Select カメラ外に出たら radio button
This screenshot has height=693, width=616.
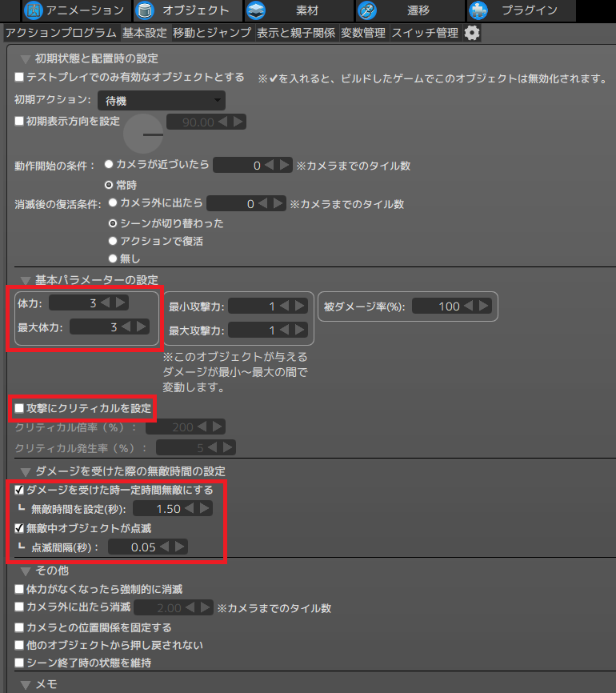point(113,202)
